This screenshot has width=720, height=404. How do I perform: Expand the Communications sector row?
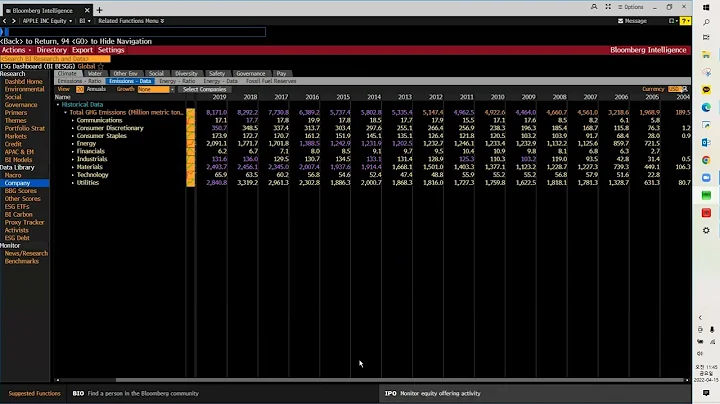(x=73, y=120)
